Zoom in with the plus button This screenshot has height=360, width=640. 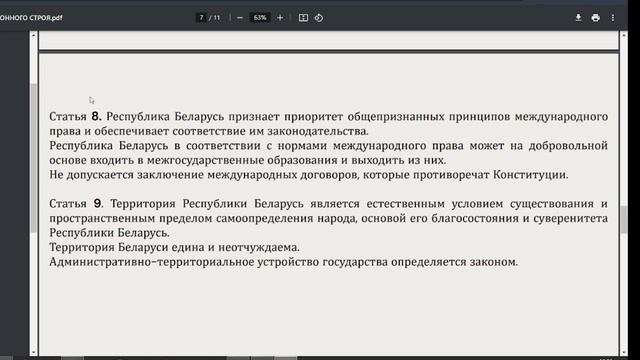click(280, 18)
